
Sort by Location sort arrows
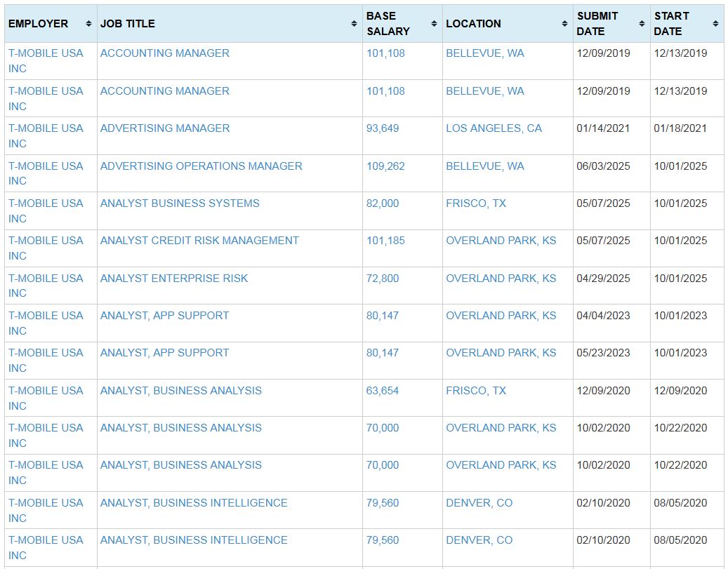pos(564,24)
